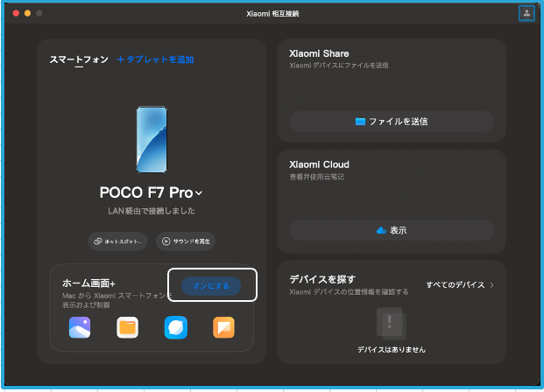Click the yellow minimize window button

point(26,13)
